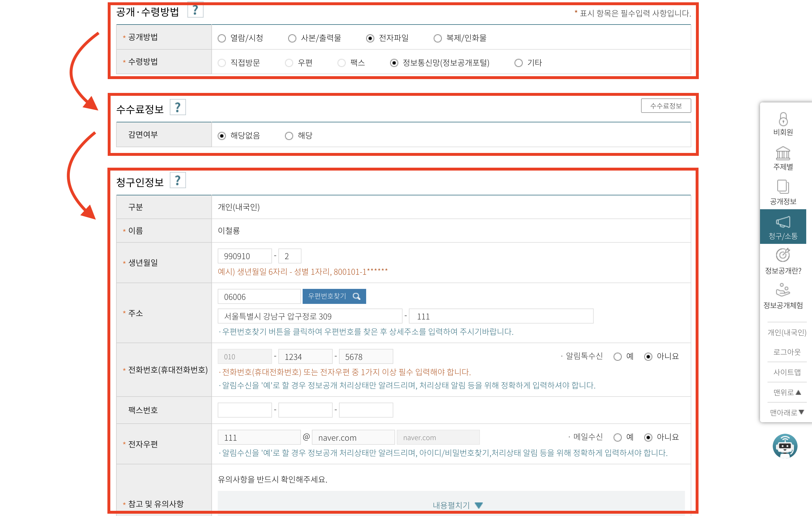Viewport: 812px width, 516px height.
Task: Click help icon next to 공개·수령방법
Action: tap(195, 10)
